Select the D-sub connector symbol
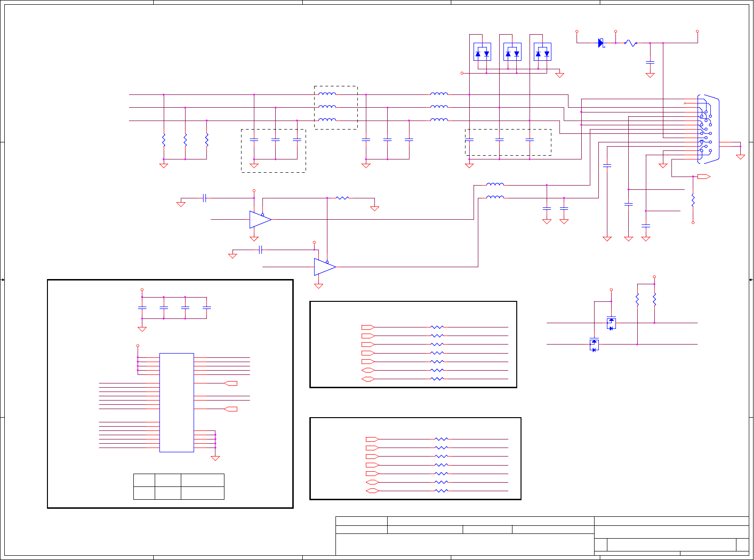The image size is (754, 560). pos(707,129)
